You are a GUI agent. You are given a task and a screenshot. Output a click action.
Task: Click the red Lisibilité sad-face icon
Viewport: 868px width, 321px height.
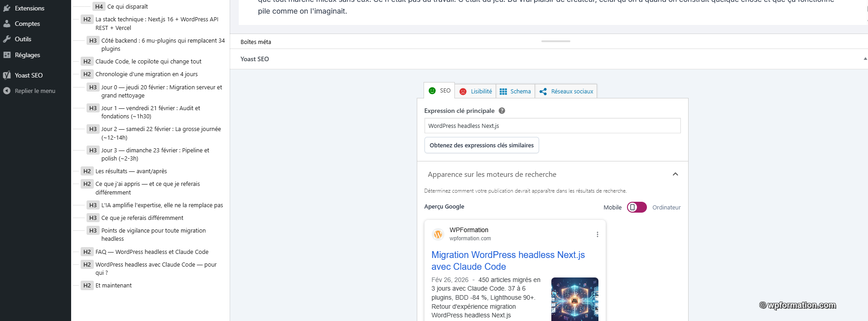(463, 92)
